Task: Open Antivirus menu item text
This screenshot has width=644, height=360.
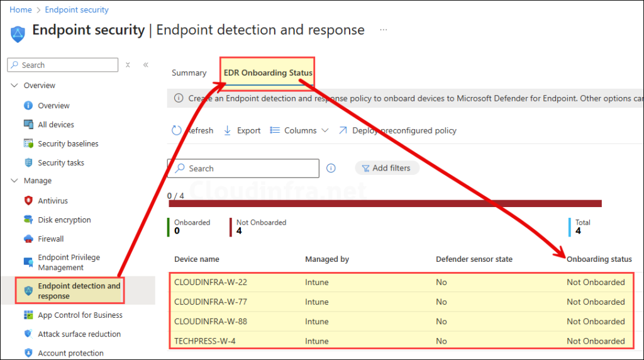Action: pos(53,201)
